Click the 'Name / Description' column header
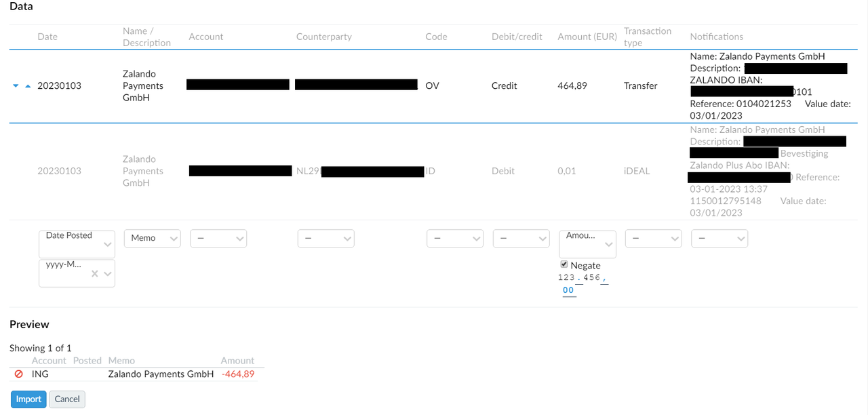 146,37
